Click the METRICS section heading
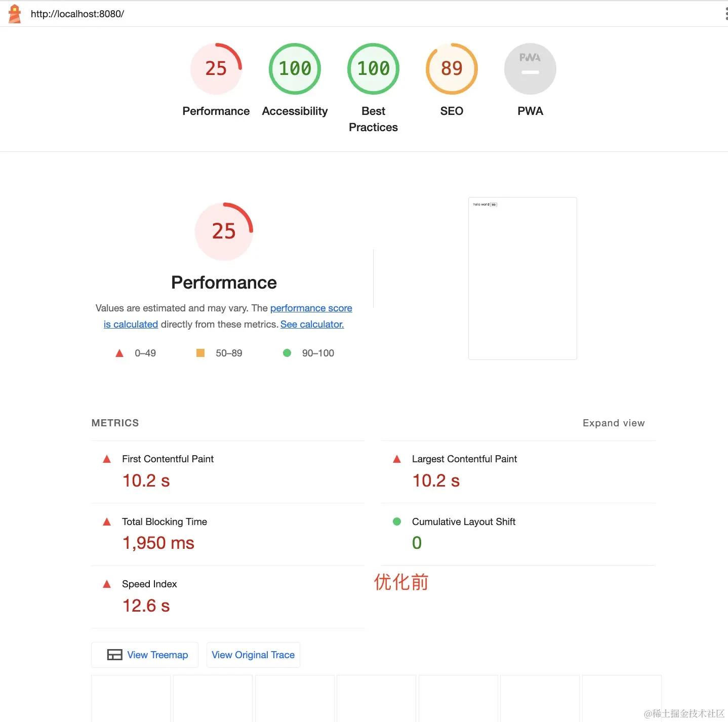This screenshot has width=728, height=722. pyautogui.click(x=115, y=423)
